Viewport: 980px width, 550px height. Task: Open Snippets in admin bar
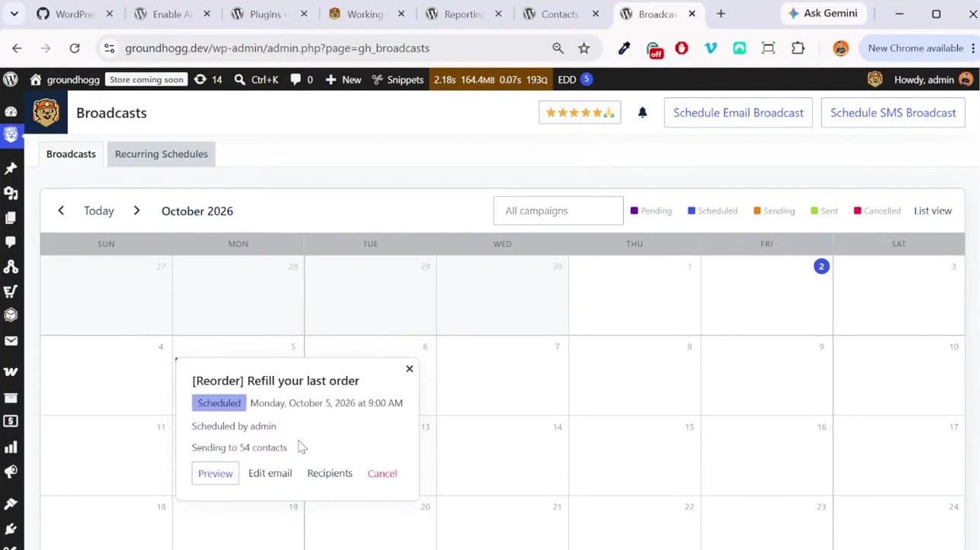tap(397, 79)
